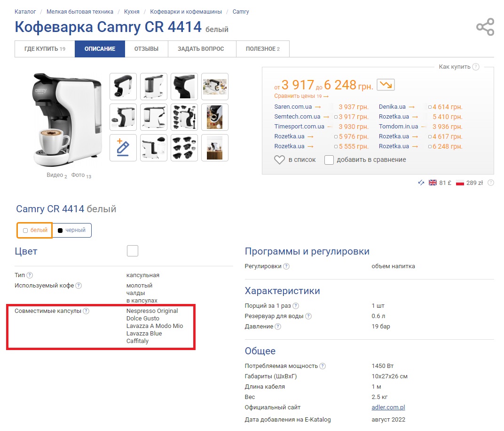Image resolution: width=504 pixels, height=431 pixels.
Task: Open the 'Отзывы' tab
Action: pyautogui.click(x=146, y=49)
